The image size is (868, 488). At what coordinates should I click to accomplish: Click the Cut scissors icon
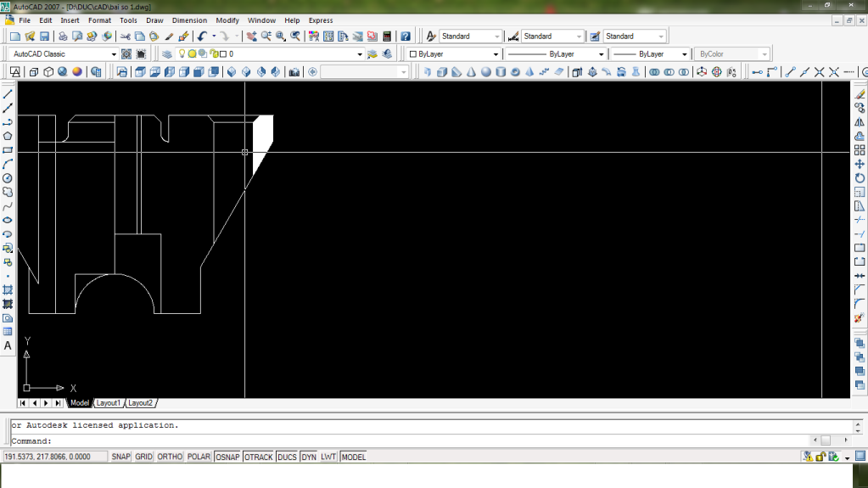126,36
